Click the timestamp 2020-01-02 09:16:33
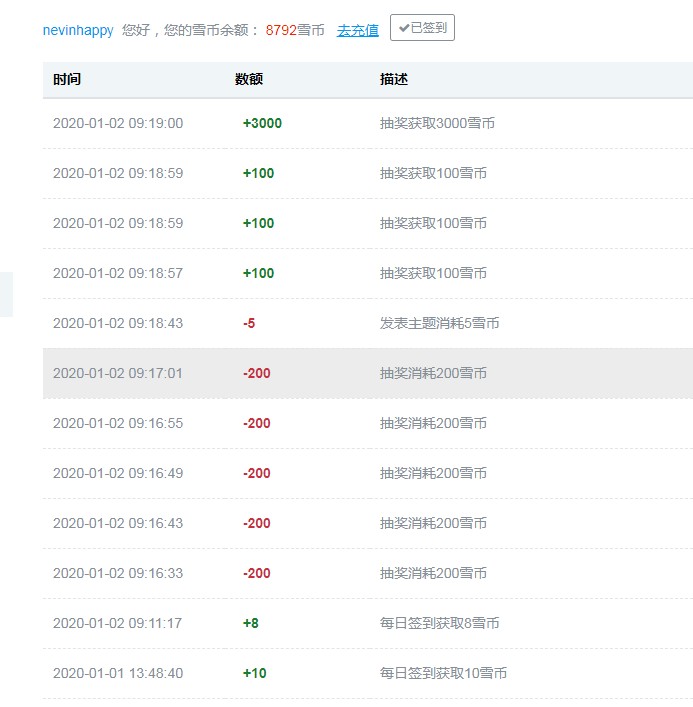 (x=118, y=574)
